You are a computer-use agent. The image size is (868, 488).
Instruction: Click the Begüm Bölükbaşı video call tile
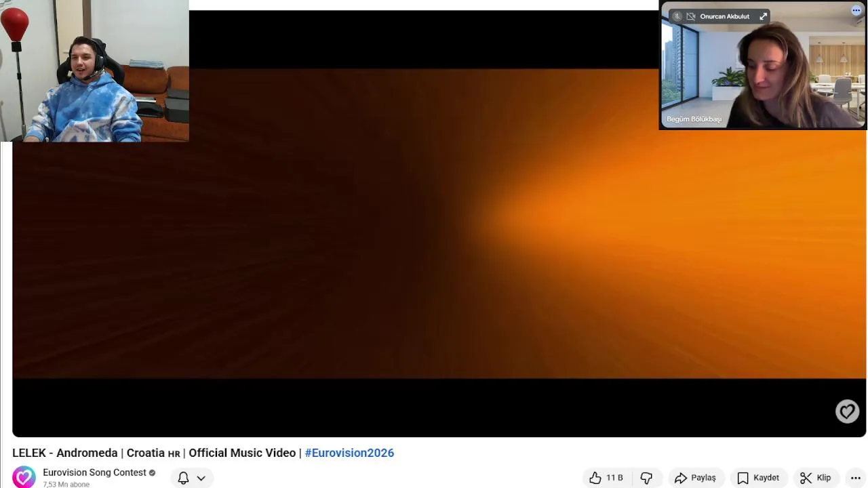[x=763, y=65]
